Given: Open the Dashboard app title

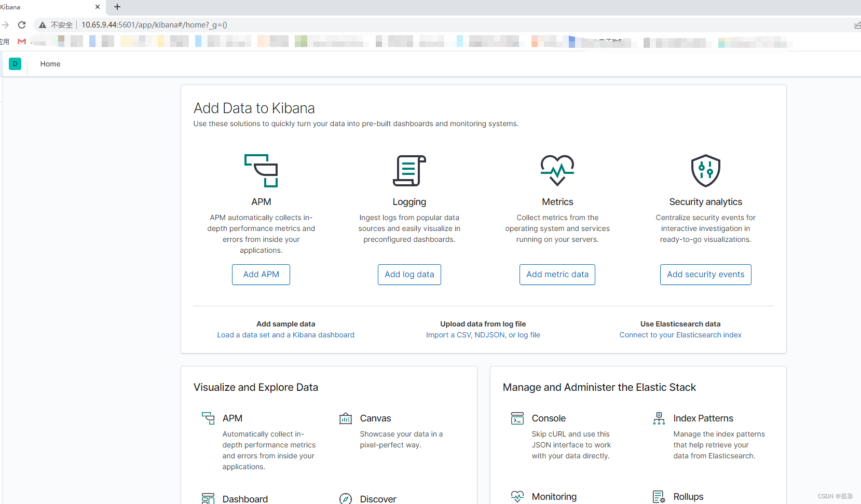Looking at the screenshot, I should tap(245, 499).
